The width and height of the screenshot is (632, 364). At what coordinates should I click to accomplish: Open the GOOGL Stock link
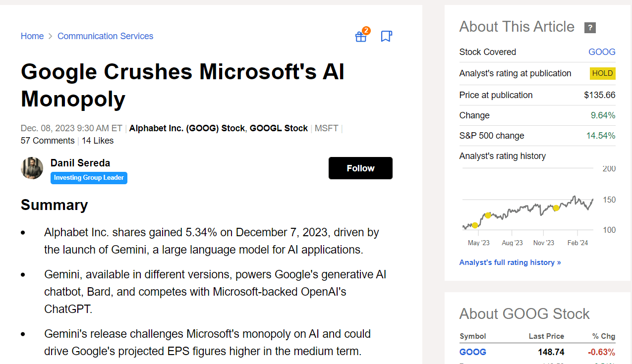click(279, 128)
